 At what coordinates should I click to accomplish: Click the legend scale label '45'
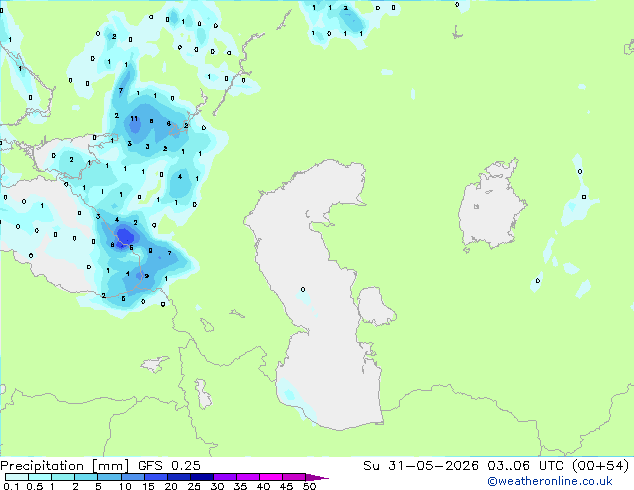pyautogui.click(x=286, y=486)
